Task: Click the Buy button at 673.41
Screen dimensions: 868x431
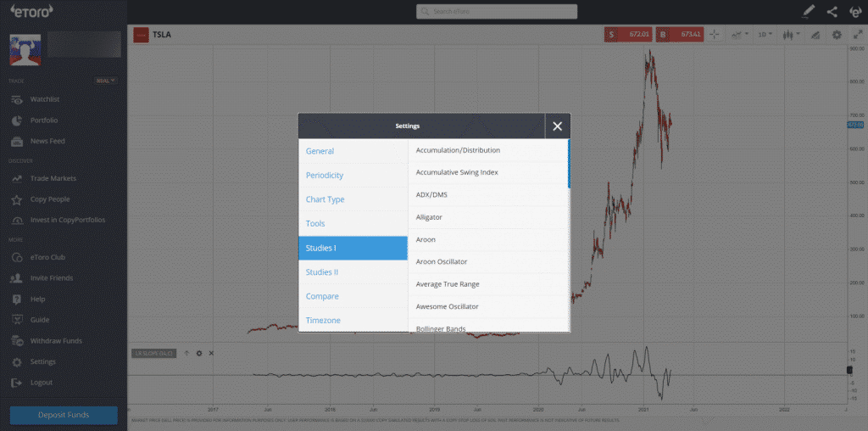Action: point(681,34)
